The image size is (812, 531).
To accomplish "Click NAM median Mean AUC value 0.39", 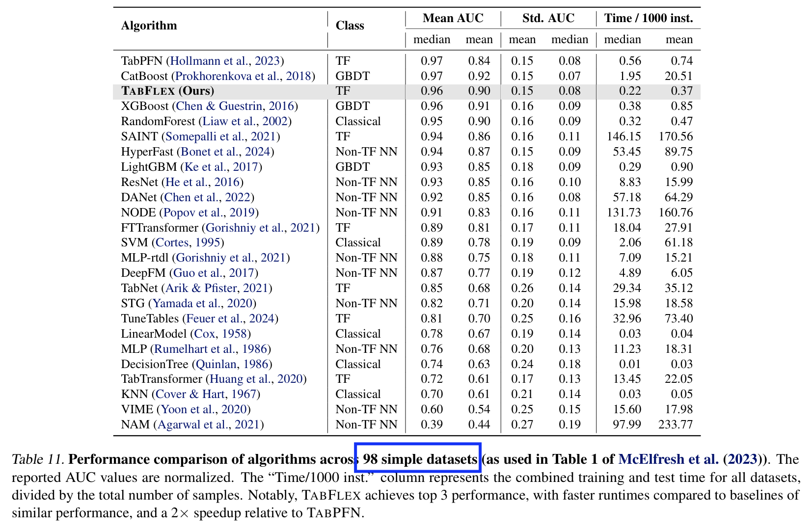I will pos(432,425).
